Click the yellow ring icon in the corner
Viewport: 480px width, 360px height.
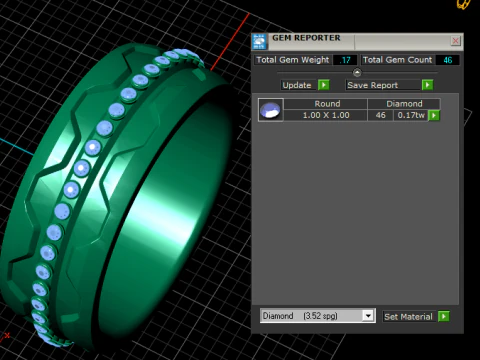[x=464, y=4]
